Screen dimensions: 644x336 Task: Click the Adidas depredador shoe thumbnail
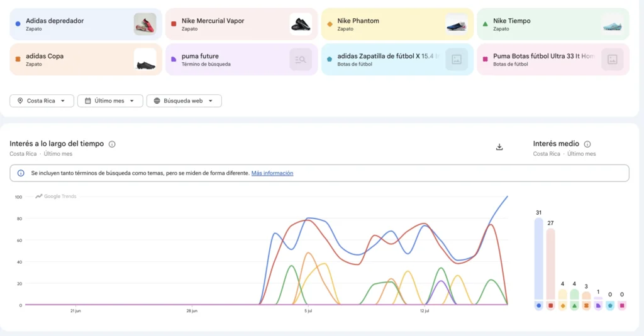(x=145, y=24)
